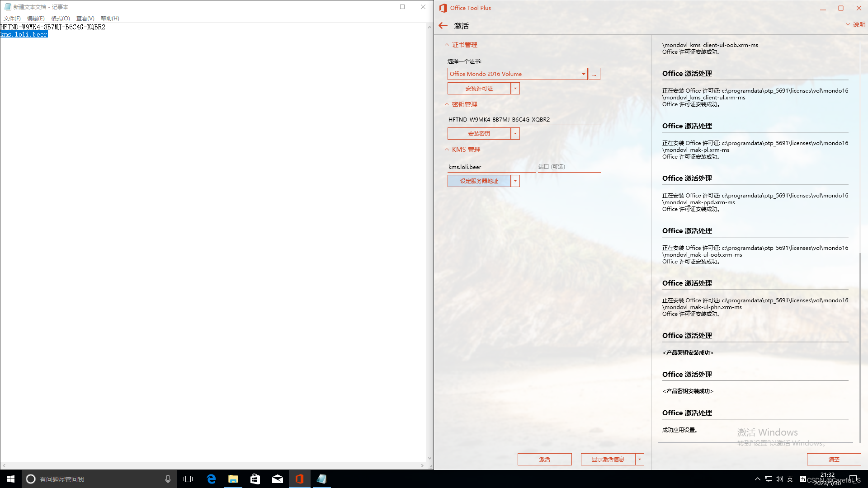Open the 格式(O) menu in Notepad
This screenshot has height=488, width=868.
(60, 19)
